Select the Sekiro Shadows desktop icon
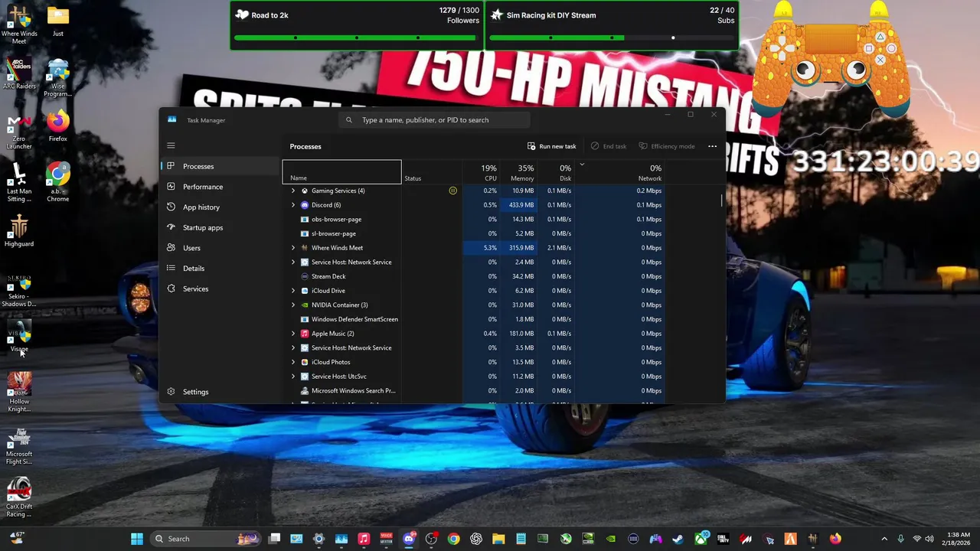 pos(19,291)
